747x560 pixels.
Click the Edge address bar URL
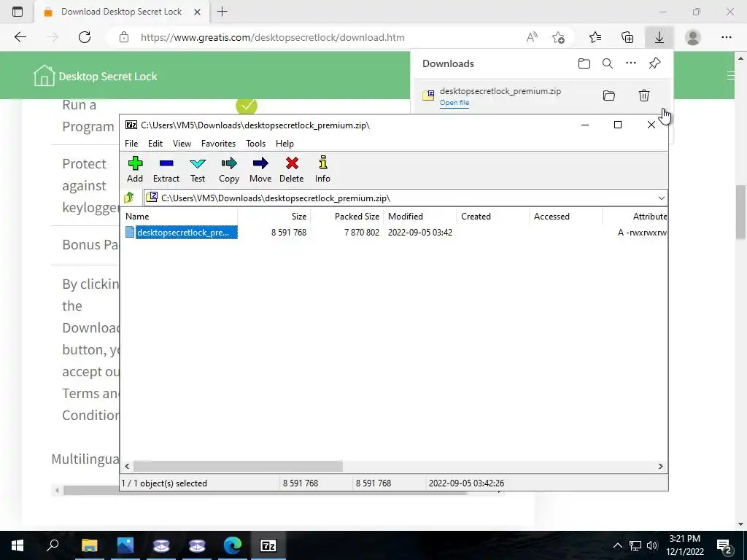(273, 37)
